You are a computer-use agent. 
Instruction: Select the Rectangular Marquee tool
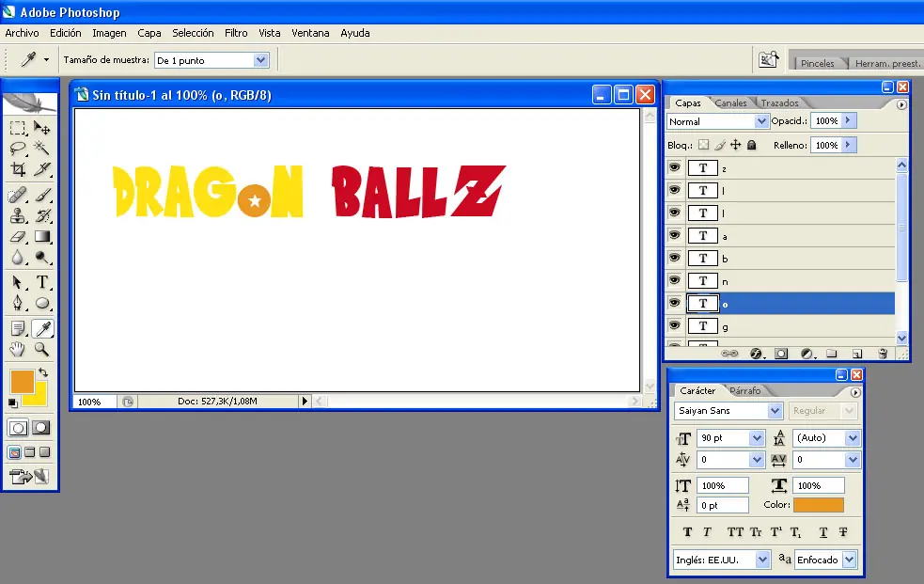point(18,127)
